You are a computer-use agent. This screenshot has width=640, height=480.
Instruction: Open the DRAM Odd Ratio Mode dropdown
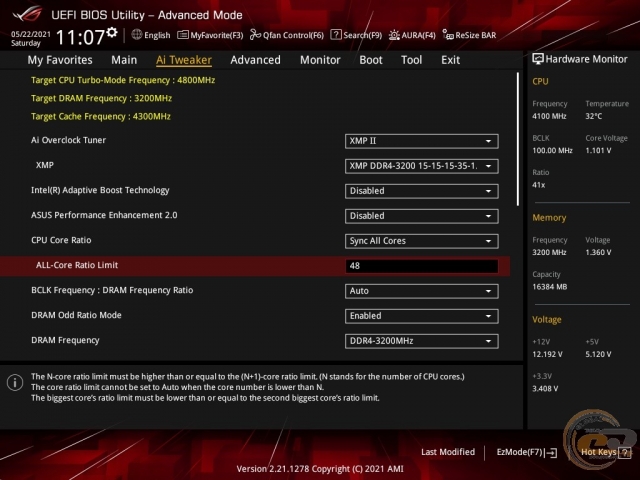422,316
